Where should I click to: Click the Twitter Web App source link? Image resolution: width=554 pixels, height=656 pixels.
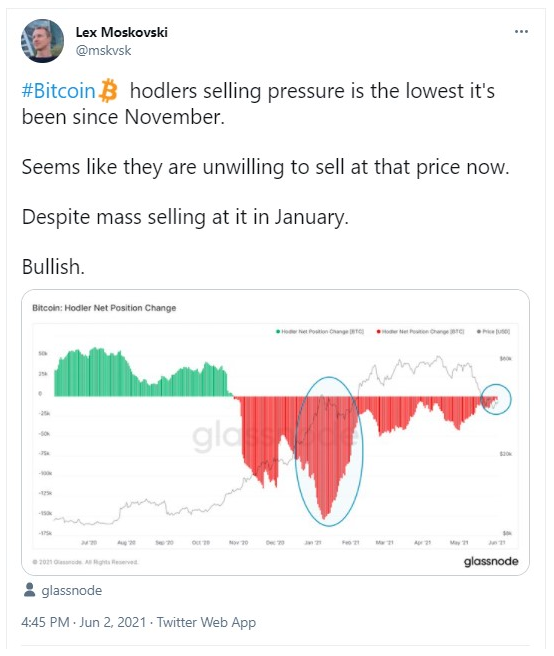coord(206,622)
